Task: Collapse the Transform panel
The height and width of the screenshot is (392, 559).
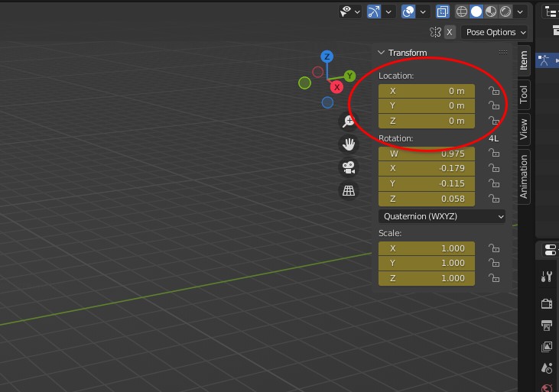Action: (x=381, y=53)
